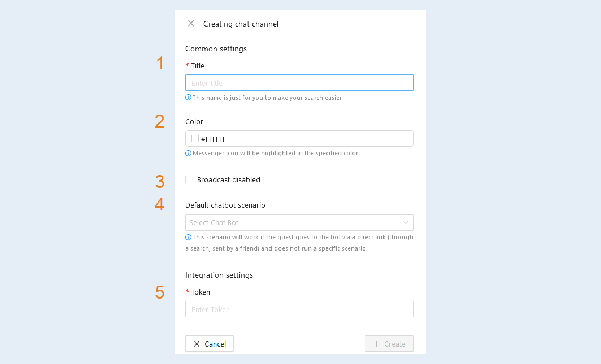Focus the Enter Token input field
601x364 pixels.
click(x=299, y=309)
